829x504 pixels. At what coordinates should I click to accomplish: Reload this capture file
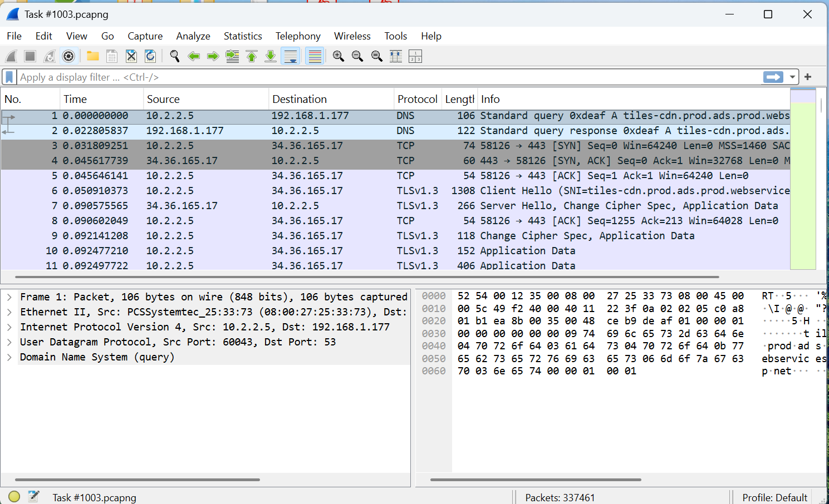click(150, 56)
